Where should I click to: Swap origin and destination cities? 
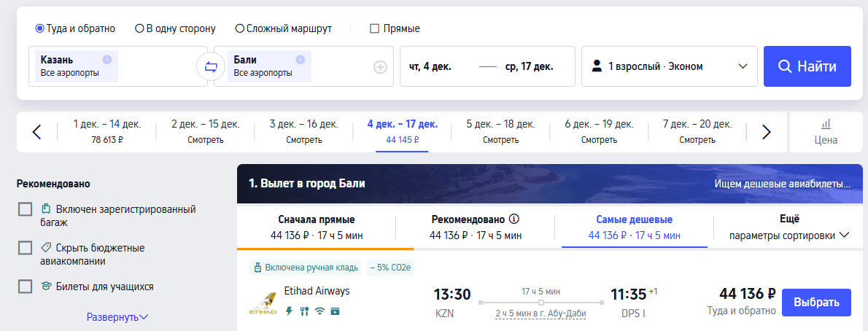[x=211, y=67]
